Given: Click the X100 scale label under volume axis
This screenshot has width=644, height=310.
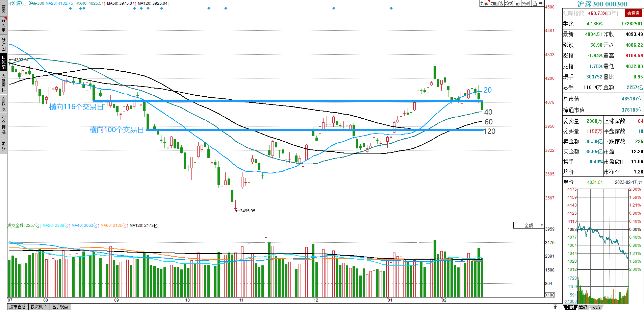Looking at the screenshot, I should point(550,295).
